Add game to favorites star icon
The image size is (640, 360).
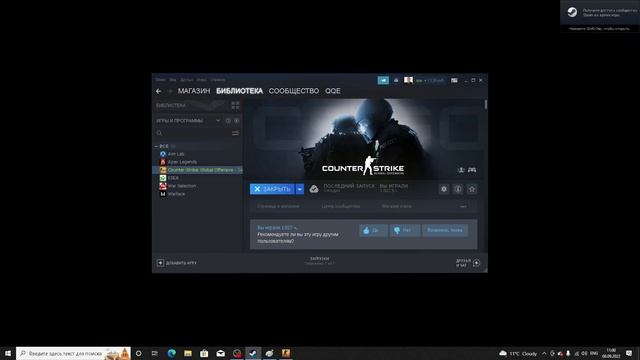pos(472,189)
